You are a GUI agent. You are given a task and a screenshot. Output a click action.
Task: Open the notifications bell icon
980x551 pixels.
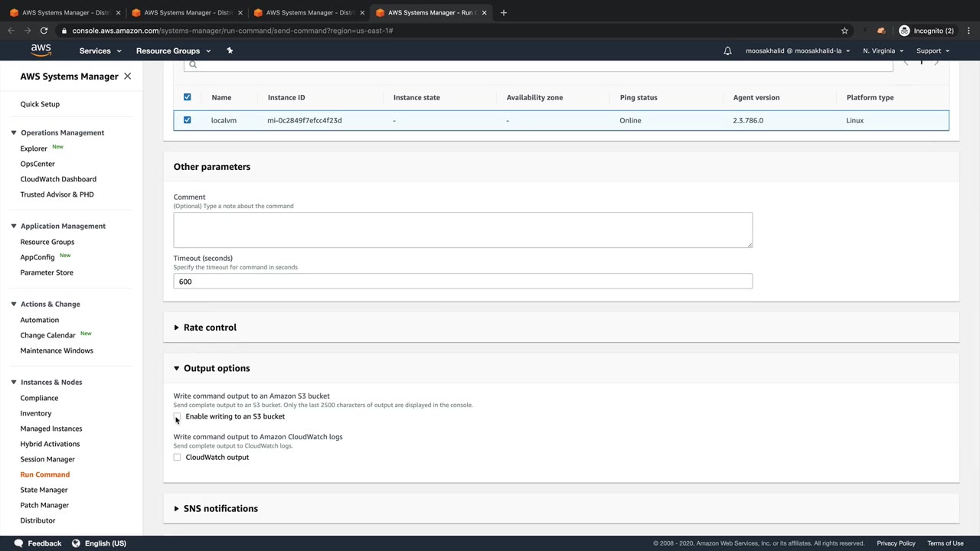click(x=727, y=51)
